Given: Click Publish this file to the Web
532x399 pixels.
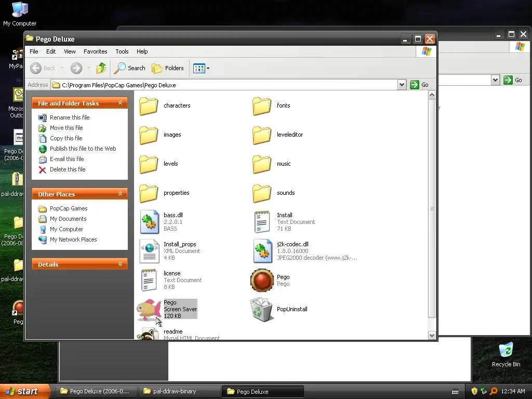Looking at the screenshot, I should click(77, 149).
